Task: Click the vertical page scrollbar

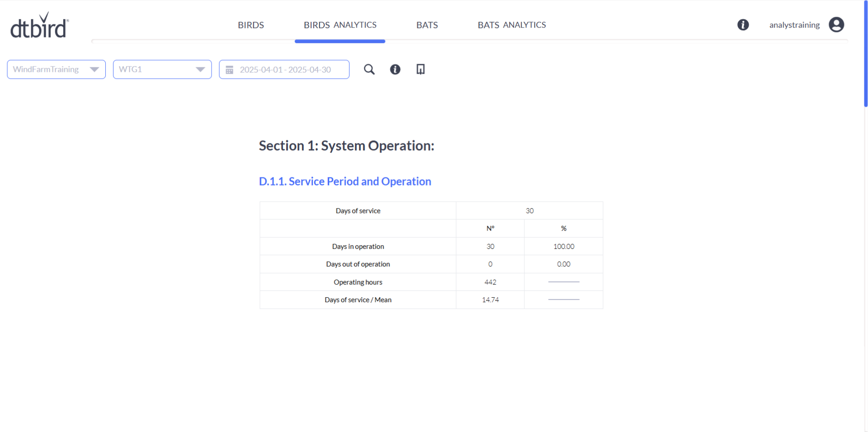Action: tap(865, 54)
